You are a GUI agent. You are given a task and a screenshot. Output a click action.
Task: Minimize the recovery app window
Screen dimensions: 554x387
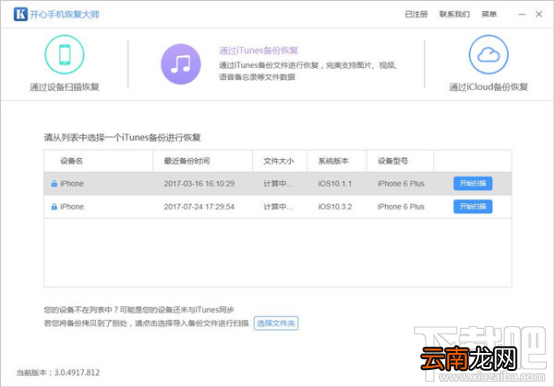522,14
